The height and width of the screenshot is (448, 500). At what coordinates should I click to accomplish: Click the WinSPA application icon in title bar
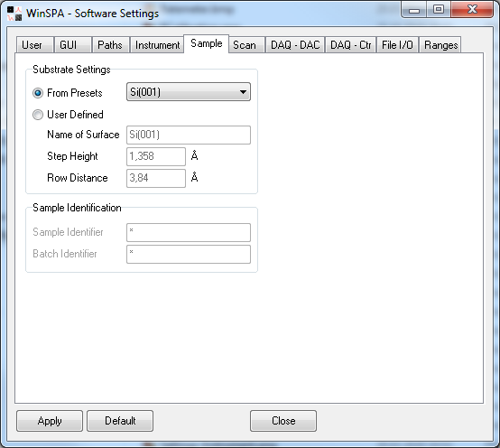coord(14,14)
